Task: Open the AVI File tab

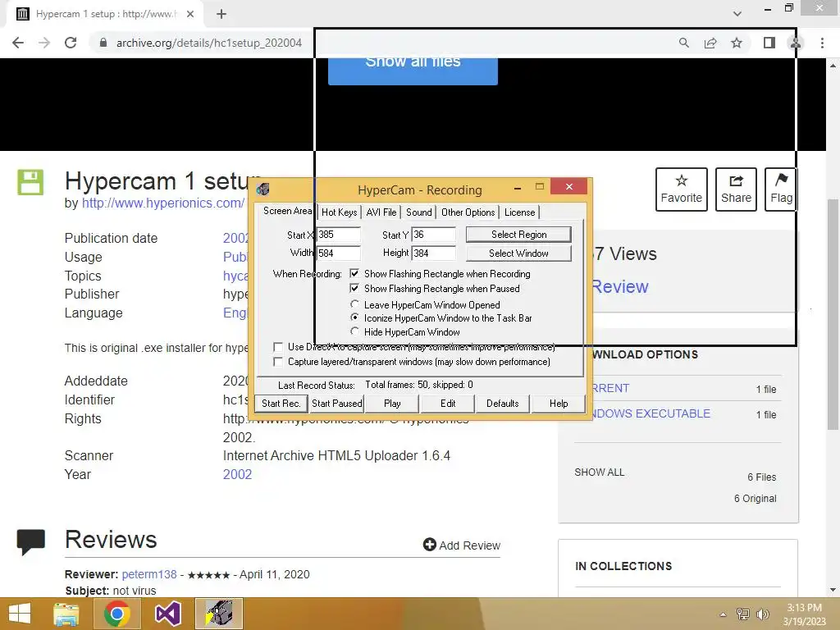Action: pyautogui.click(x=381, y=212)
